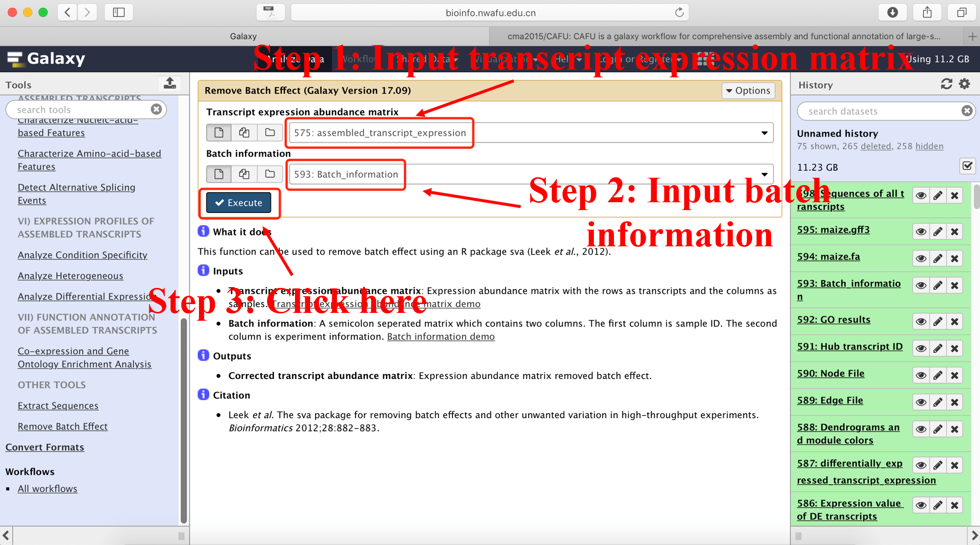Delete dataset 593: Batch_information
Screen dimensions: 980x545
point(955,285)
